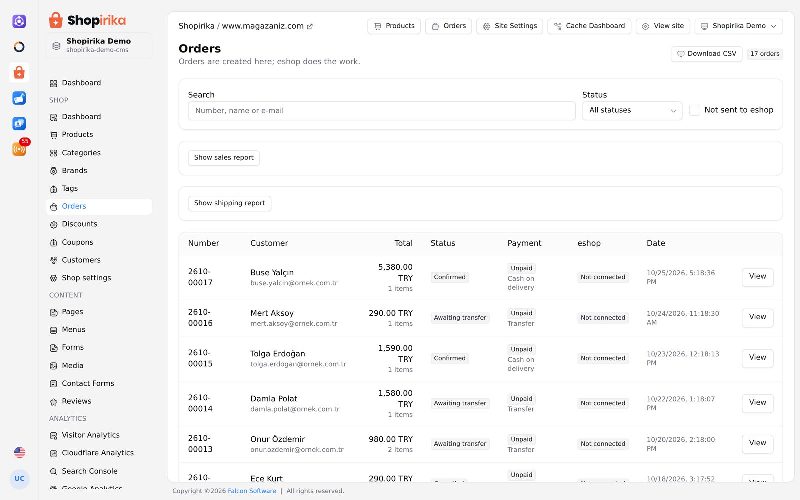View order 2610-00014 of Damla Polat
The width and height of the screenshot is (800, 500).
click(x=758, y=403)
